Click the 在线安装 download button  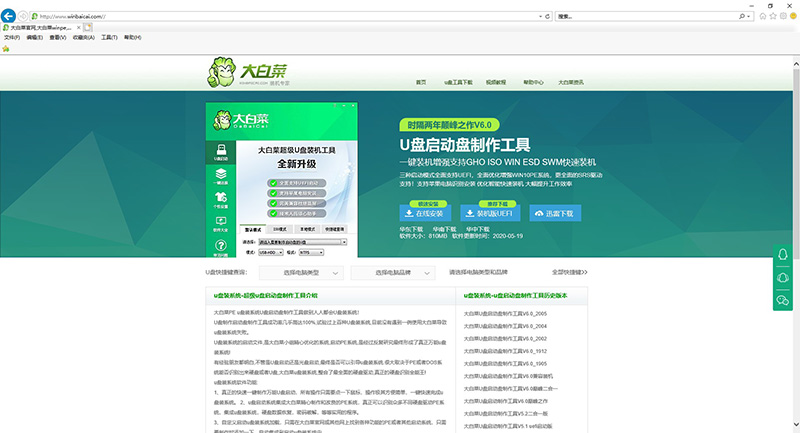point(425,213)
